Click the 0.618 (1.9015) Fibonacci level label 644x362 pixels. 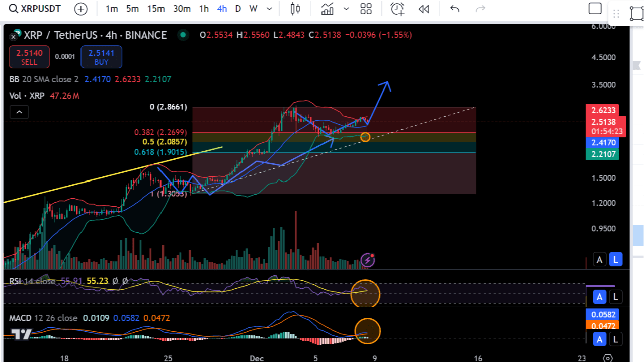pyautogui.click(x=160, y=152)
